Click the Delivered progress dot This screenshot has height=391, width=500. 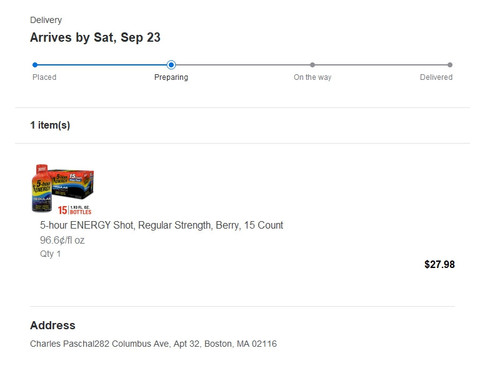[450, 65]
